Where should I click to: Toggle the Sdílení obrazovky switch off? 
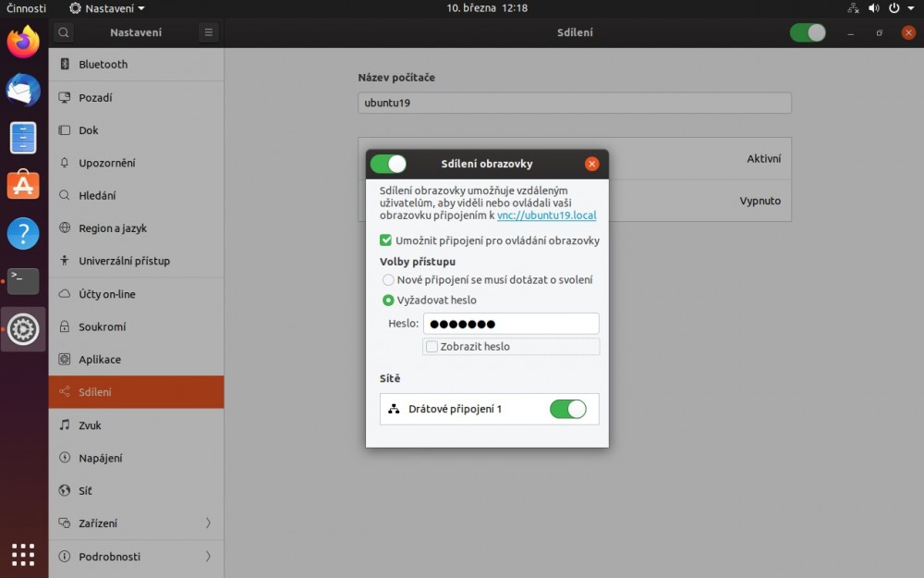click(x=388, y=164)
